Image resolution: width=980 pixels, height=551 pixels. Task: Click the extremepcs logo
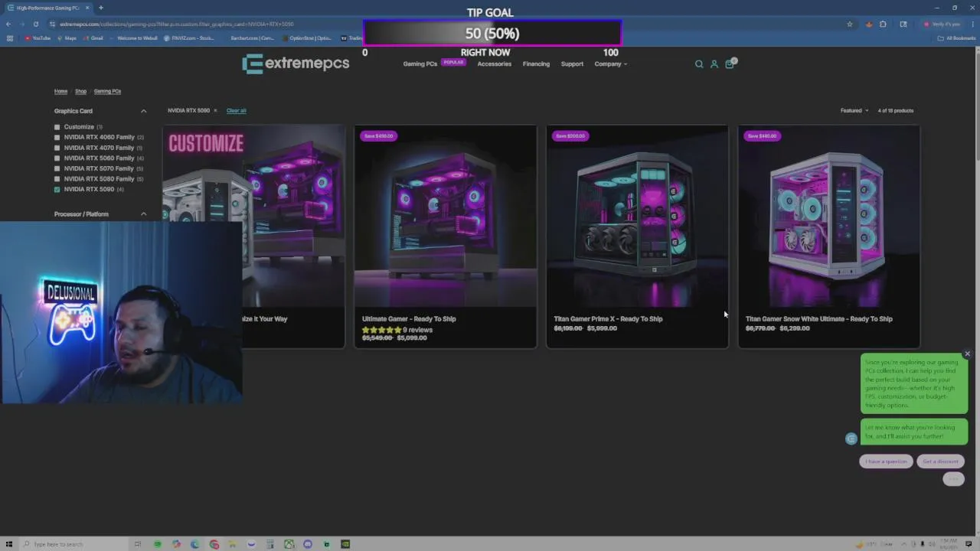(x=296, y=64)
